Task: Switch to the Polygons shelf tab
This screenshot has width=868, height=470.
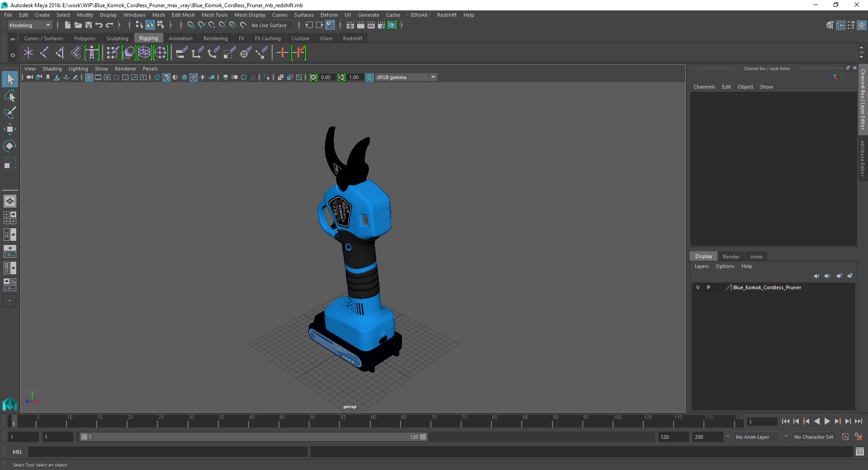Action: pos(85,38)
